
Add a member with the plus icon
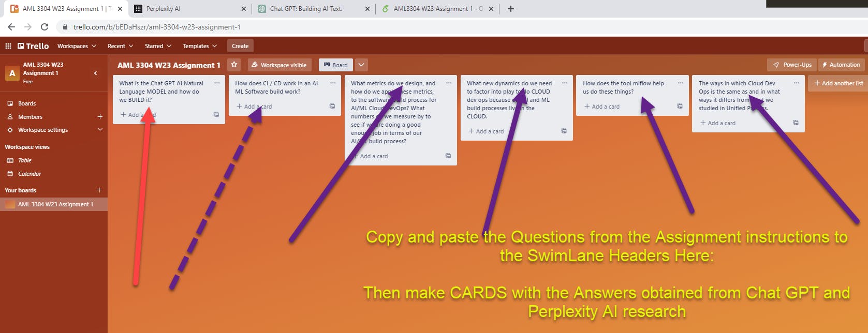(100, 117)
